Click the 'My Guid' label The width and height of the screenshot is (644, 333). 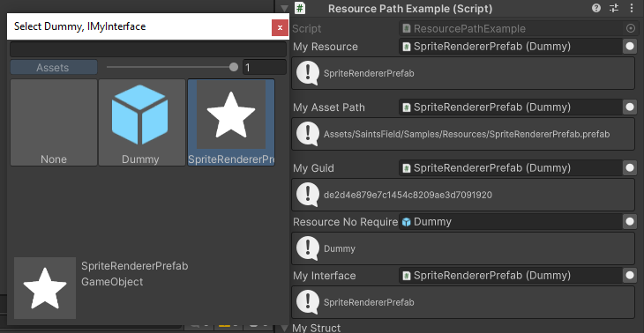tap(313, 168)
